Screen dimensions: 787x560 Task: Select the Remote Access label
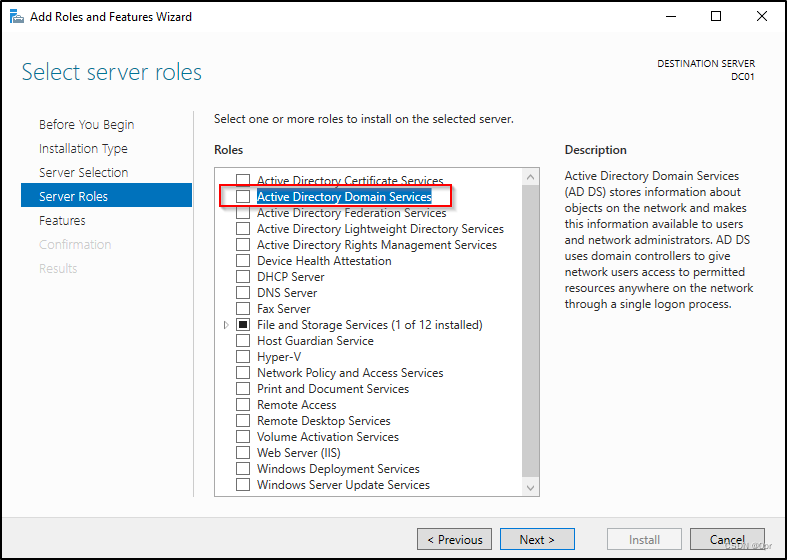pyautogui.click(x=297, y=405)
